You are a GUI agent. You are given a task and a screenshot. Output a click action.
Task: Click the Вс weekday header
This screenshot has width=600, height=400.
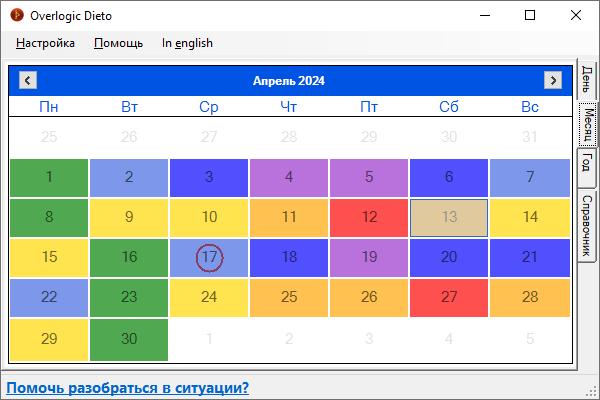click(530, 107)
